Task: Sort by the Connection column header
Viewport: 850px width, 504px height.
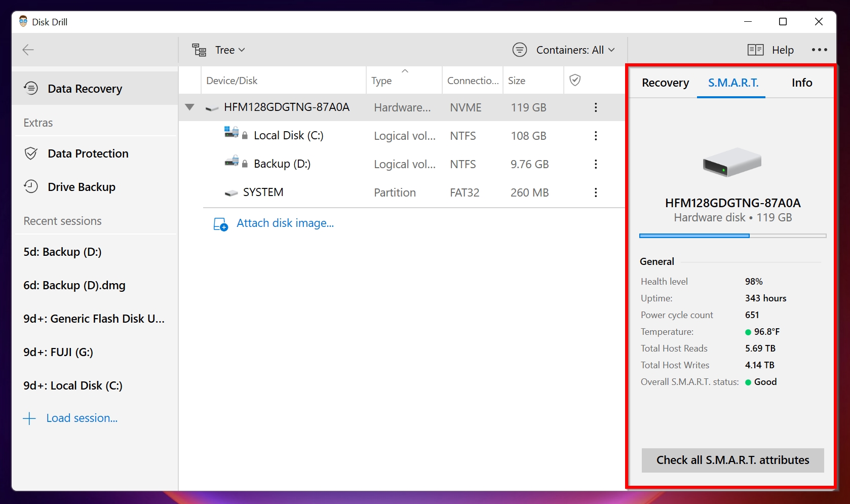Action: 473,81
